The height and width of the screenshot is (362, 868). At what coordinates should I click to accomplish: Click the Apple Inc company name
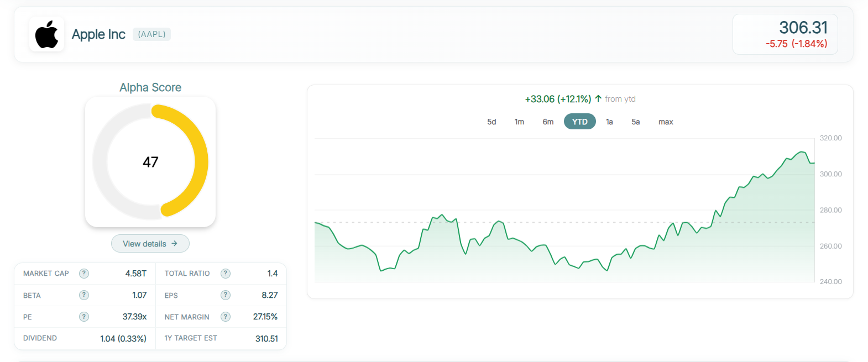pos(98,34)
